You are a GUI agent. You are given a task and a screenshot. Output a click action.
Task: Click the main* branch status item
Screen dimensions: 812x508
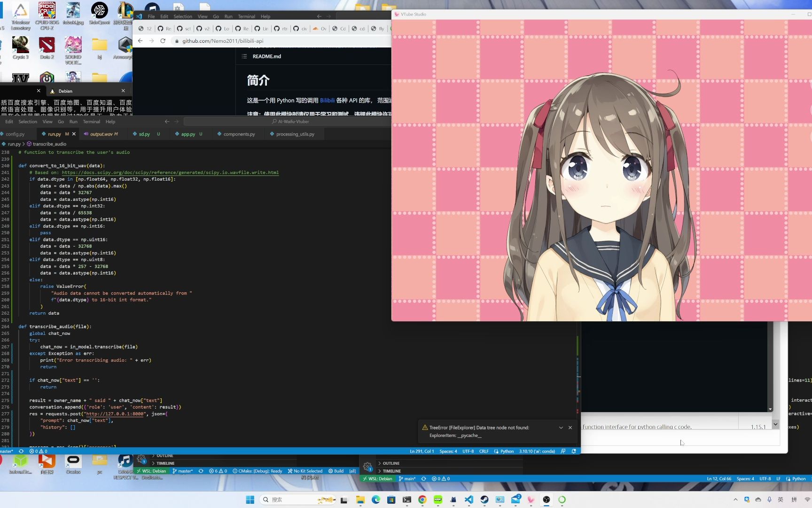407,479
